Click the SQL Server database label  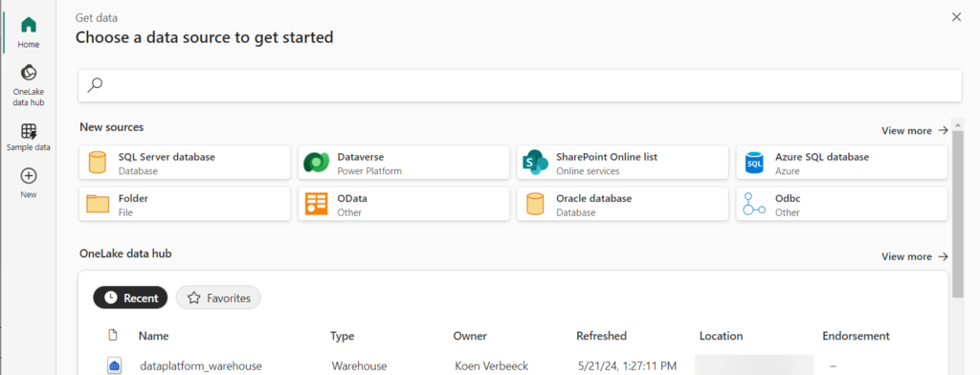coord(167,157)
